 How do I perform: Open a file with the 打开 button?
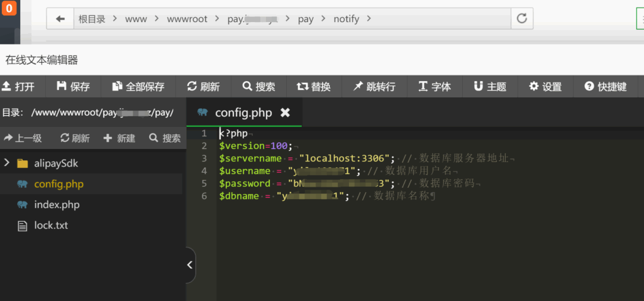tap(18, 87)
